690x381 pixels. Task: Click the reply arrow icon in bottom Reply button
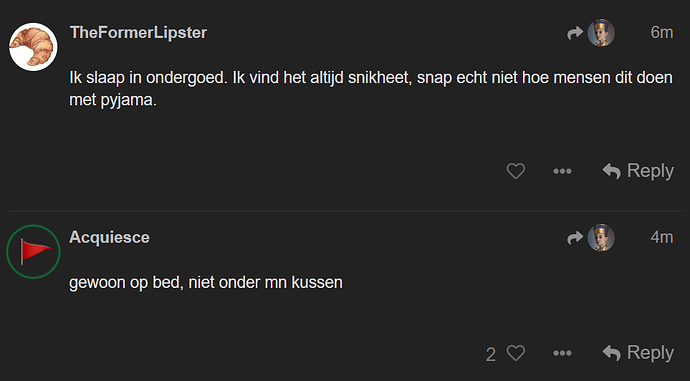[x=612, y=353]
